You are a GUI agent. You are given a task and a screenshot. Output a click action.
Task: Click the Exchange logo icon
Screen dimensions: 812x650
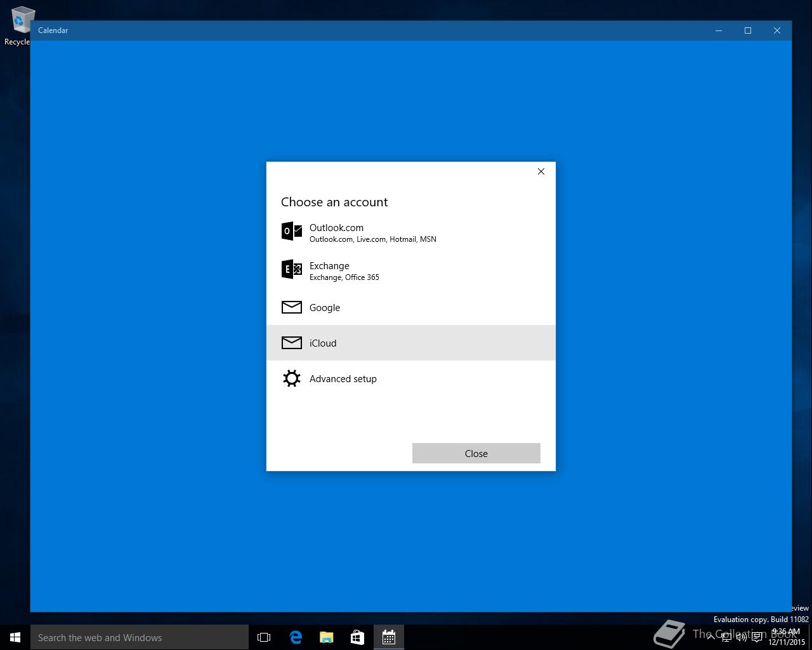[x=292, y=269]
